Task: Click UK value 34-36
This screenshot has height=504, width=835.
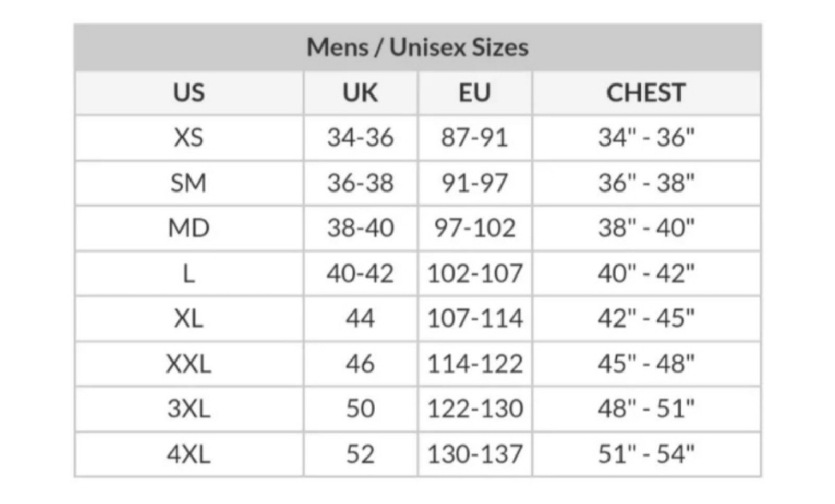Action: [x=360, y=138]
